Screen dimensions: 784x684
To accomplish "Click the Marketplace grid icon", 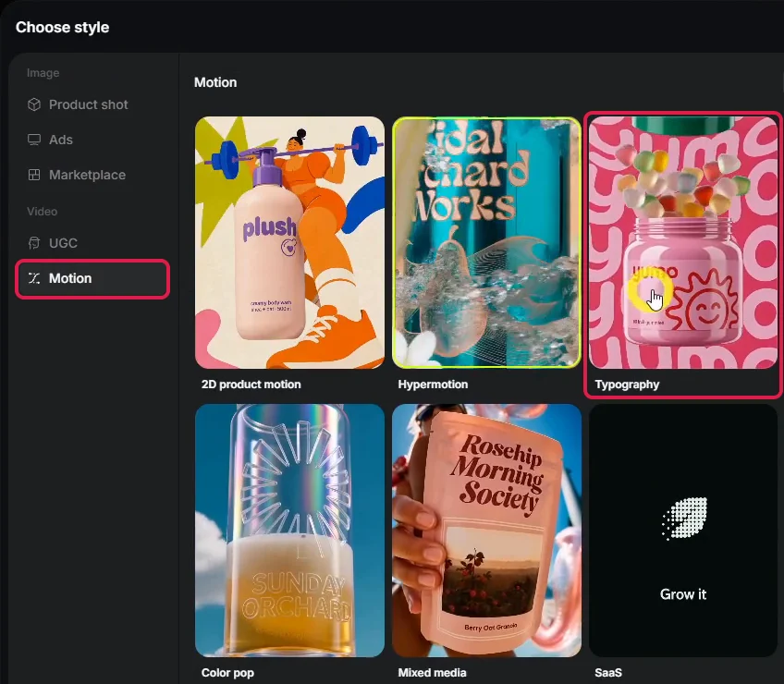I will coord(34,175).
